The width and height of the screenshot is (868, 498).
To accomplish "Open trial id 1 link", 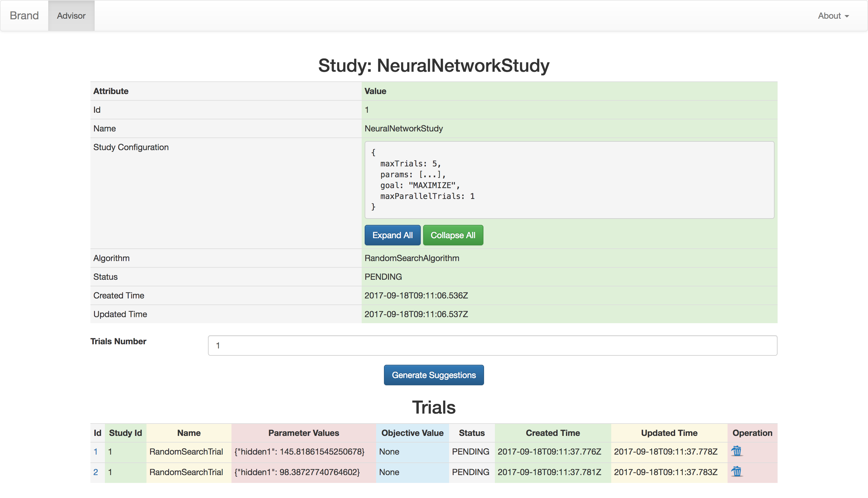I will [96, 452].
